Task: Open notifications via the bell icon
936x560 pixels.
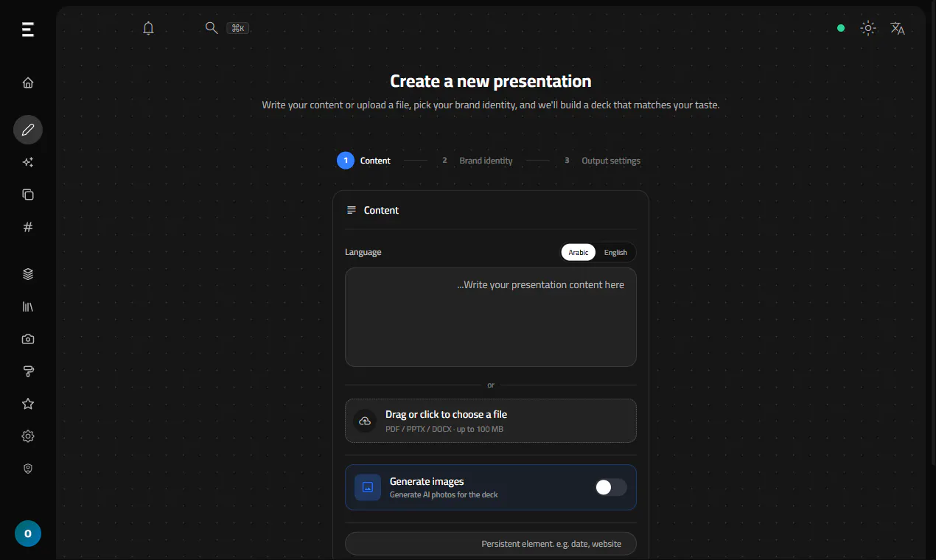Action: (149, 28)
